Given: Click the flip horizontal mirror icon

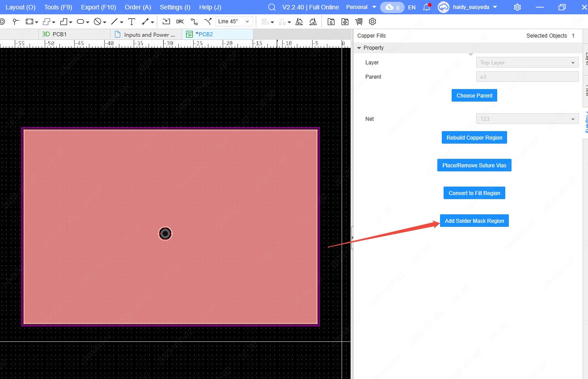Looking at the screenshot, I should tap(299, 21).
